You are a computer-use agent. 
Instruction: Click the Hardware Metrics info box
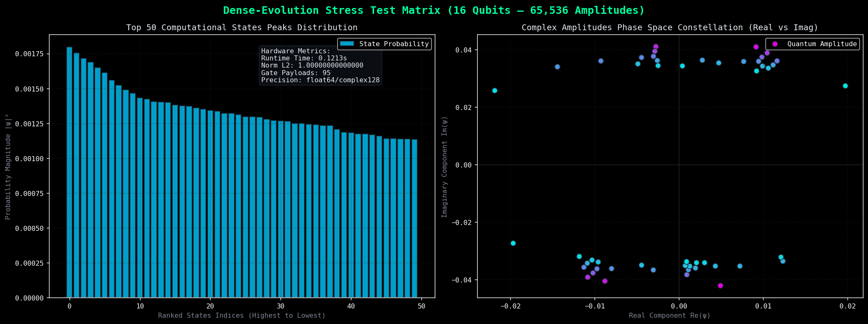pos(320,66)
